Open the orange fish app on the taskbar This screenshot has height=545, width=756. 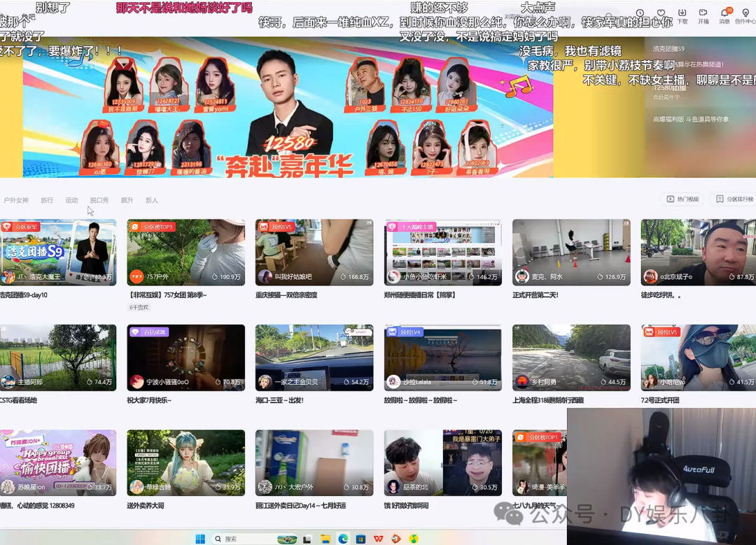coord(395,539)
